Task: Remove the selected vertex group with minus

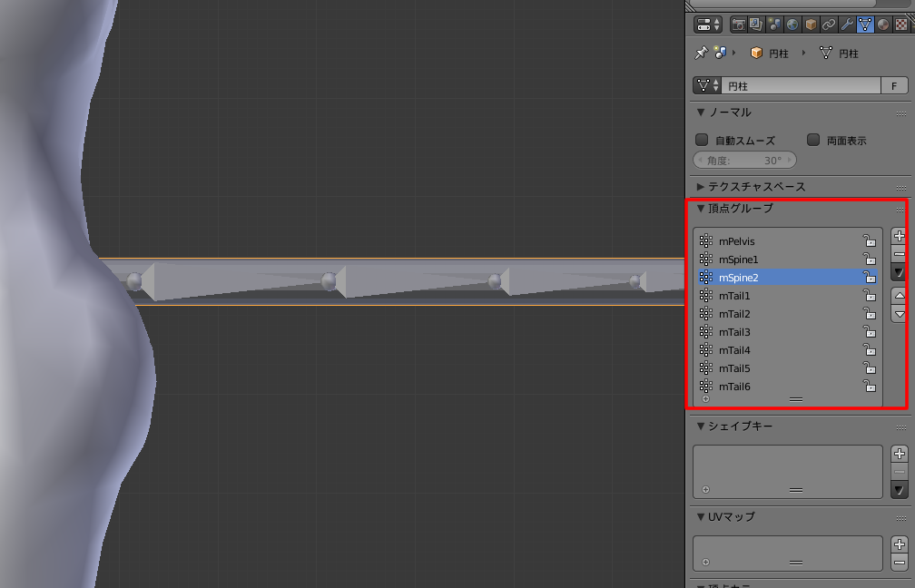Action: click(x=900, y=254)
